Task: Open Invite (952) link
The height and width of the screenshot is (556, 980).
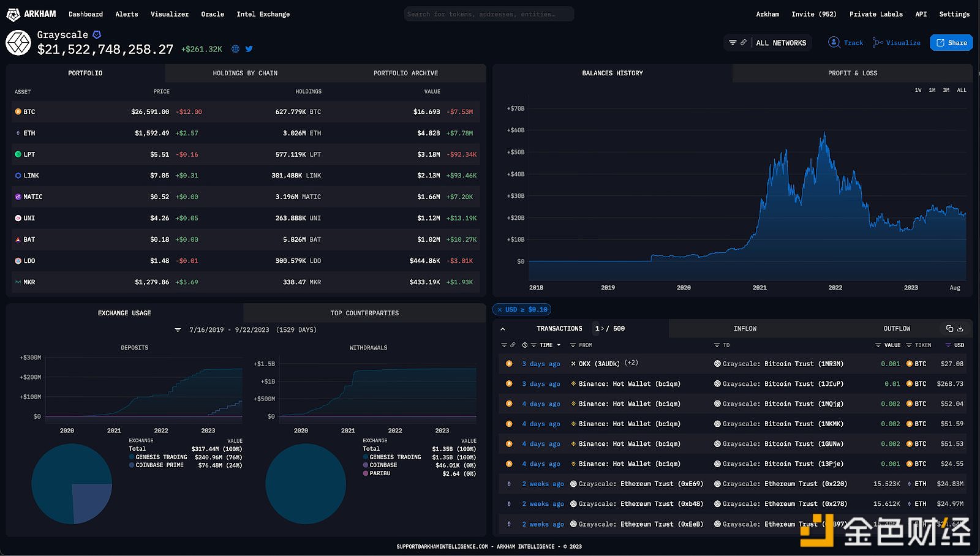Action: 813,14
